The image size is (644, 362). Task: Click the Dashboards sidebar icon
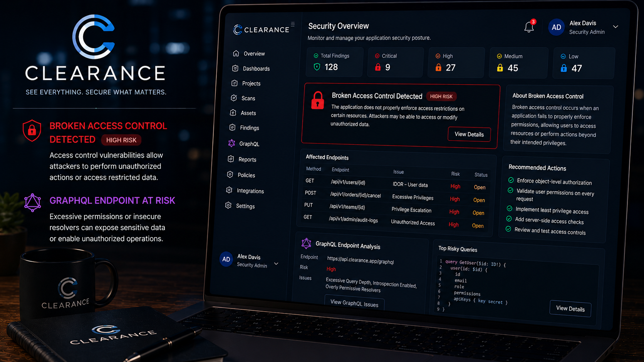(235, 68)
